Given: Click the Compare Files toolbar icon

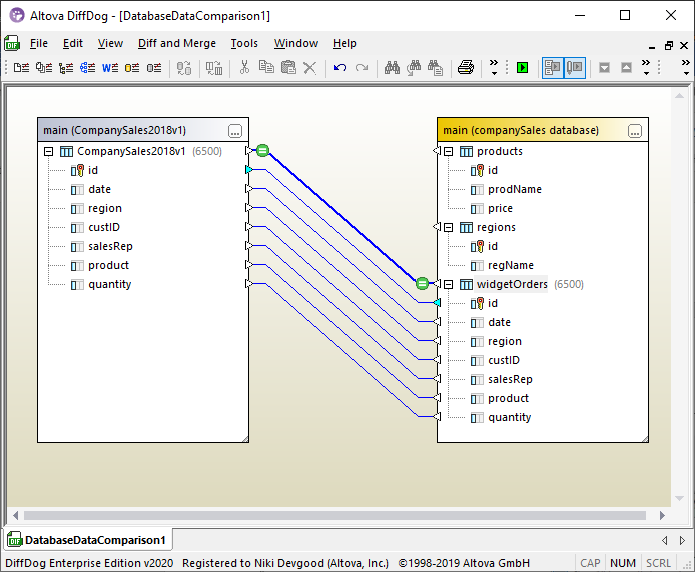Looking at the screenshot, I should (22, 68).
